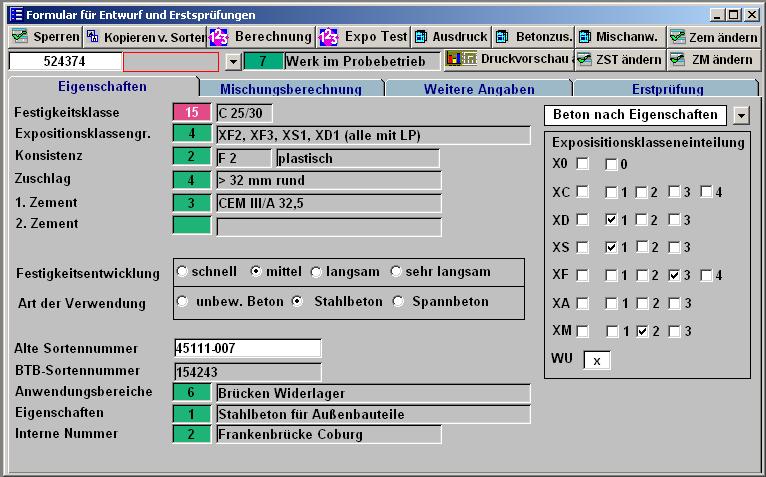The width and height of the screenshot is (766, 477).
Task: Open Zem ändern tool
Action: 678,37
